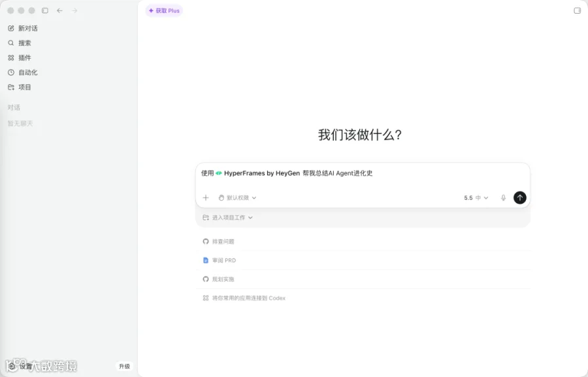Go forward with the right arrow

pos(74,10)
